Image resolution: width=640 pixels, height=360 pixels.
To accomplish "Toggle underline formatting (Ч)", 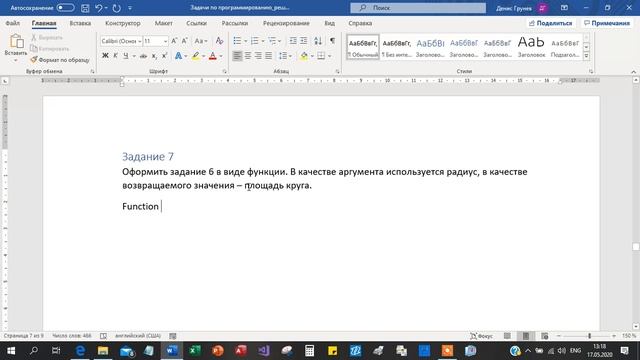I will point(126,56).
